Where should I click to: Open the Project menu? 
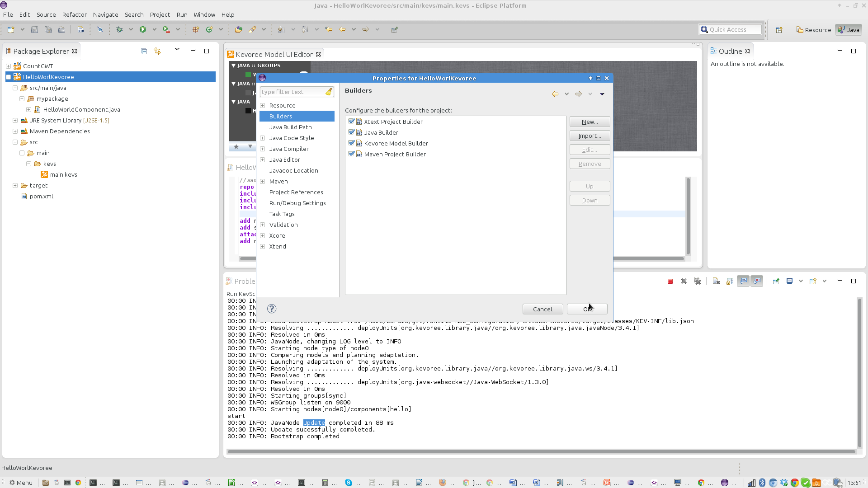tap(160, 14)
